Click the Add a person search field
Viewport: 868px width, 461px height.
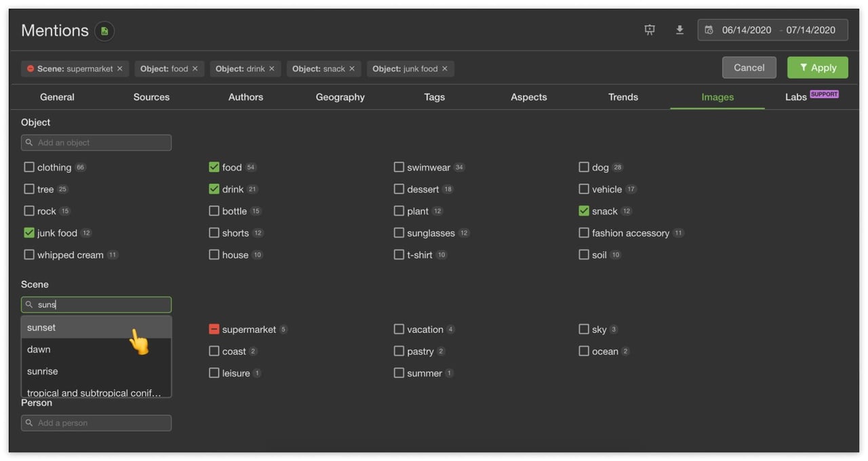pyautogui.click(x=96, y=423)
